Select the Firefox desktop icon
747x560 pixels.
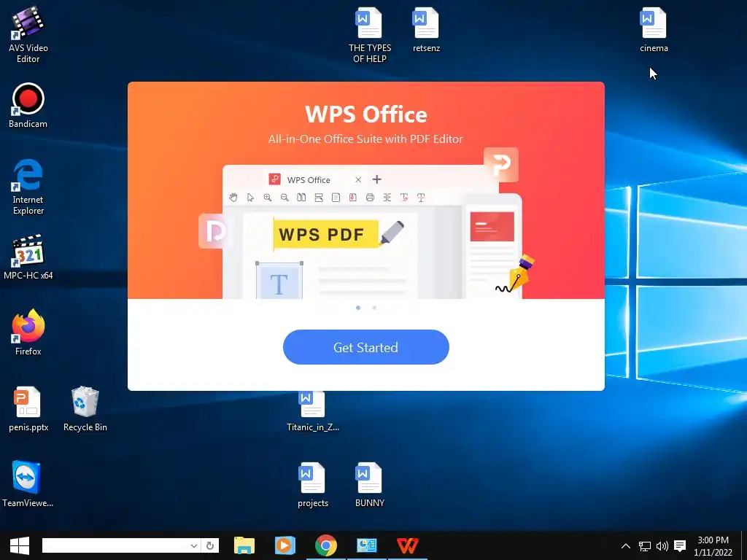[x=28, y=332]
